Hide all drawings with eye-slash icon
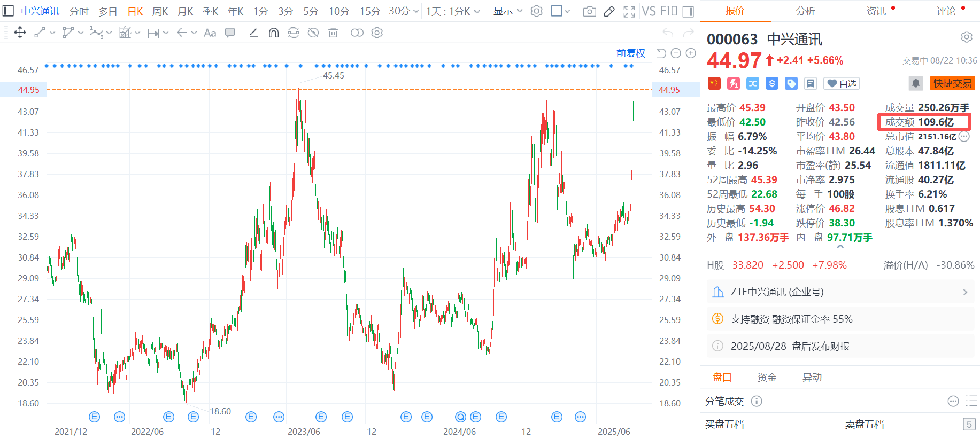Viewport: 980px width, 439px height. click(313, 33)
